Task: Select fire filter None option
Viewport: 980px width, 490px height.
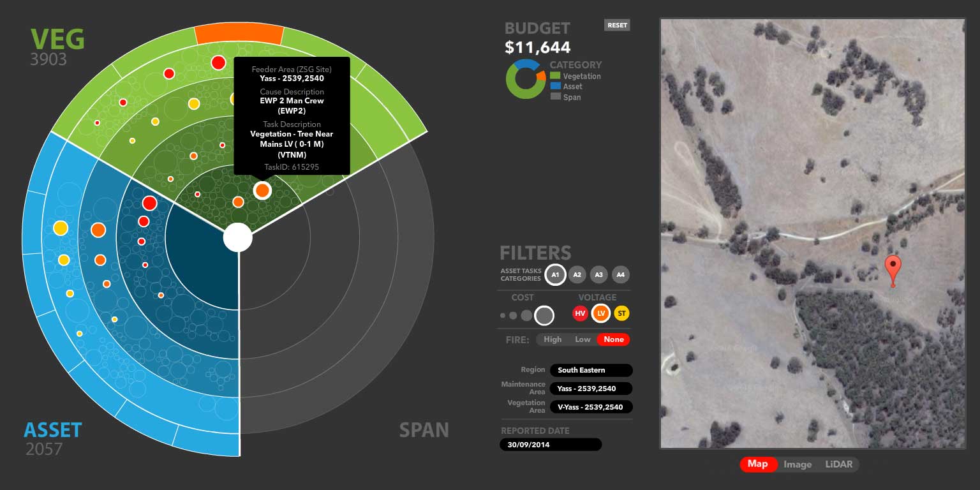Action: point(613,339)
